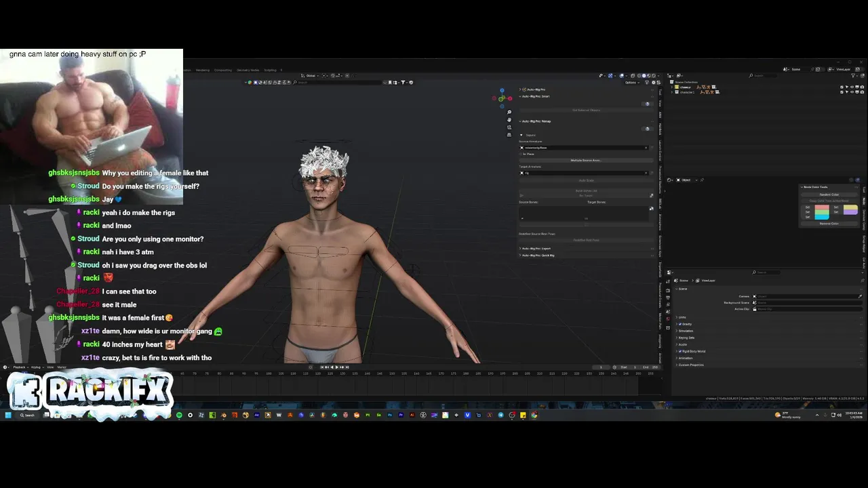Hide character 1 collection with its eye icon
The image size is (868, 488).
point(852,92)
